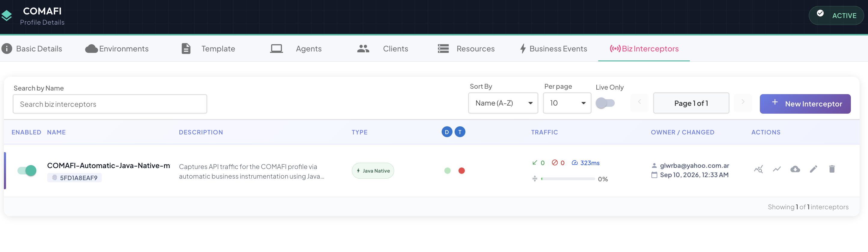868x252 pixels.
Task: Click the ENABLED column header
Action: [x=26, y=132]
